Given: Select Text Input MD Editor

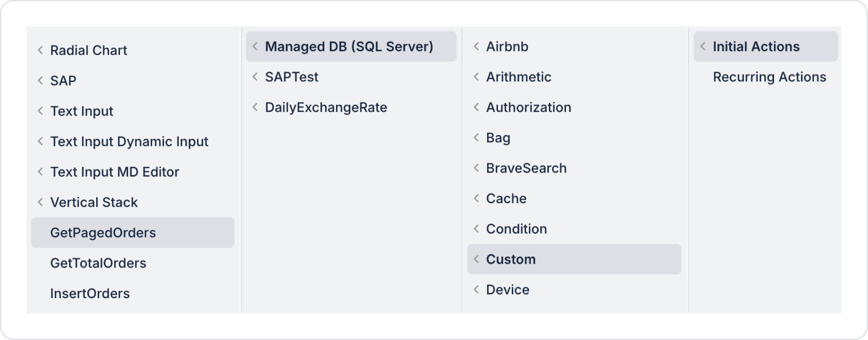Looking at the screenshot, I should (114, 173).
